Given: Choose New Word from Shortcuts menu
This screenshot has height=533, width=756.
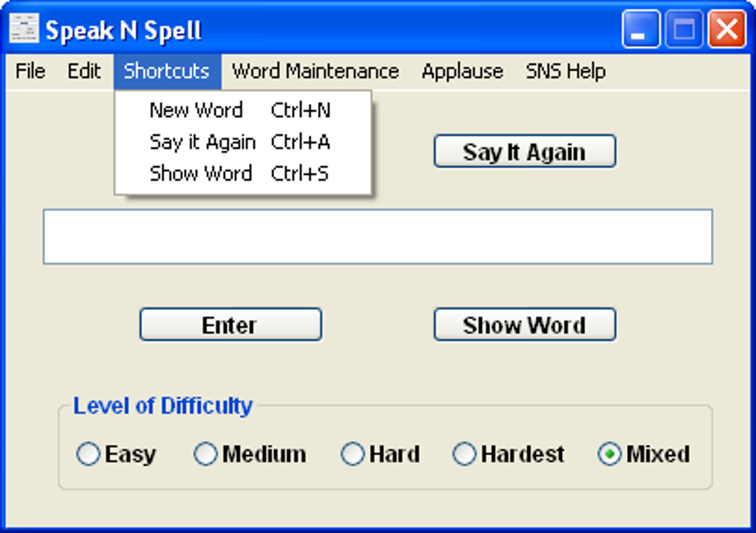Looking at the screenshot, I should point(242,110).
